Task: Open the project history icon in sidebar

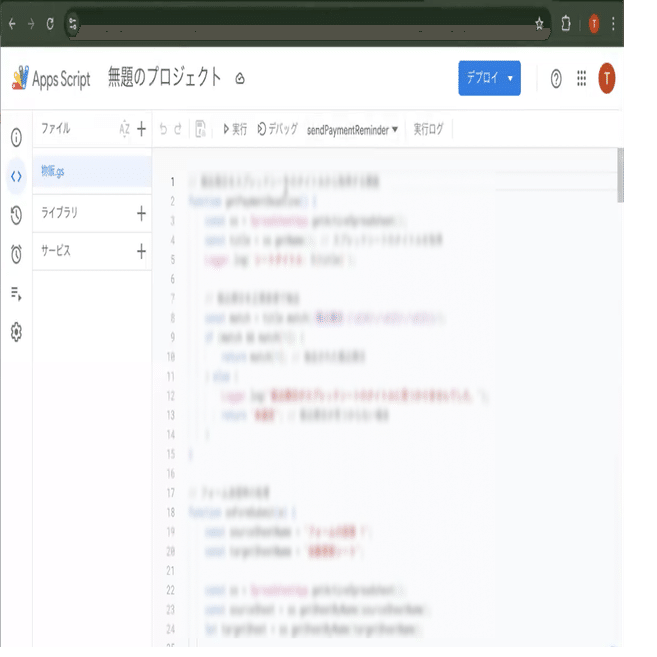Action: tap(16, 215)
